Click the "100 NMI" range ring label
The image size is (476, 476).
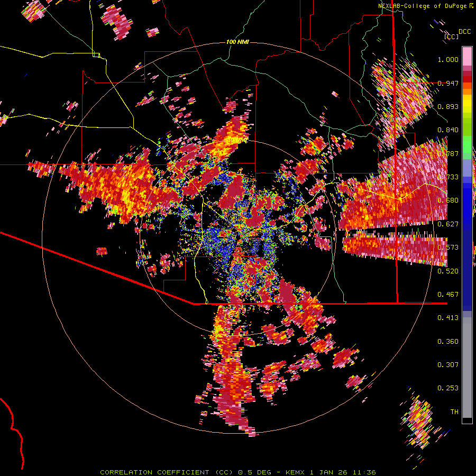237,42
